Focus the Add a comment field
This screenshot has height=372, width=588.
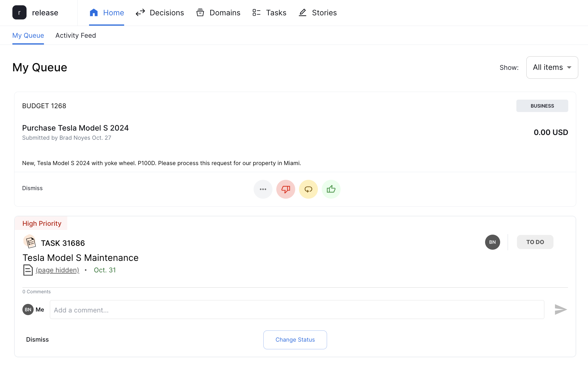point(297,310)
